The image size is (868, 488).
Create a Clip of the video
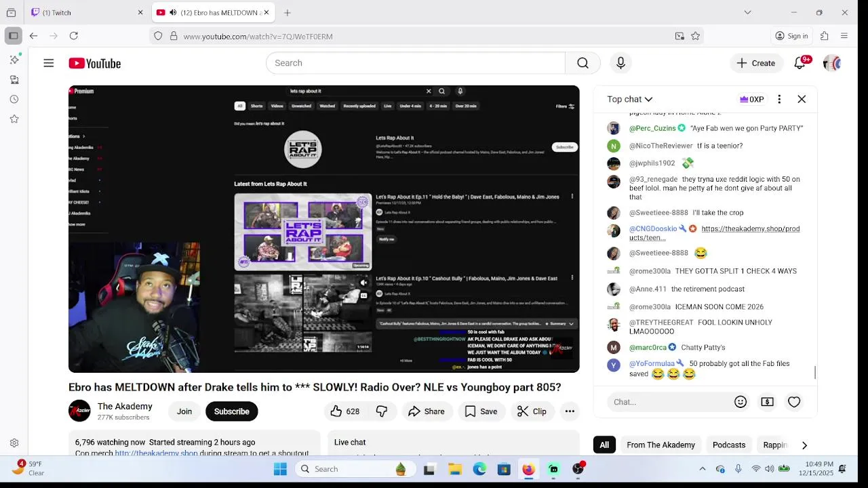click(x=532, y=411)
